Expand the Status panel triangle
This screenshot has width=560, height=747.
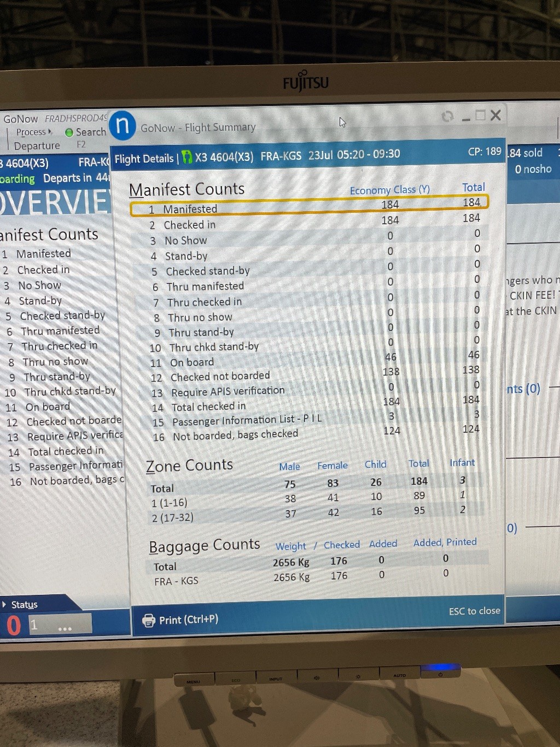(5, 604)
